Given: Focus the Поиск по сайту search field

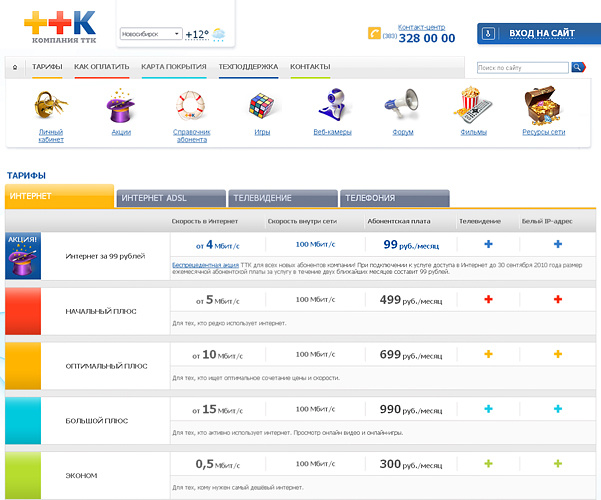Looking at the screenshot, I should [x=522, y=68].
